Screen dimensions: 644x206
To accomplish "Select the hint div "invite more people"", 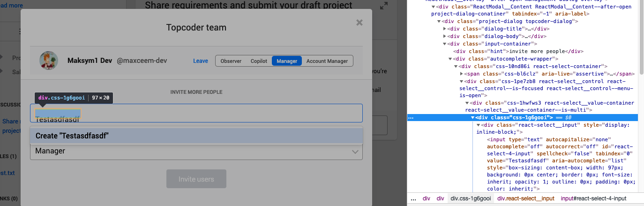I will (x=519, y=51).
